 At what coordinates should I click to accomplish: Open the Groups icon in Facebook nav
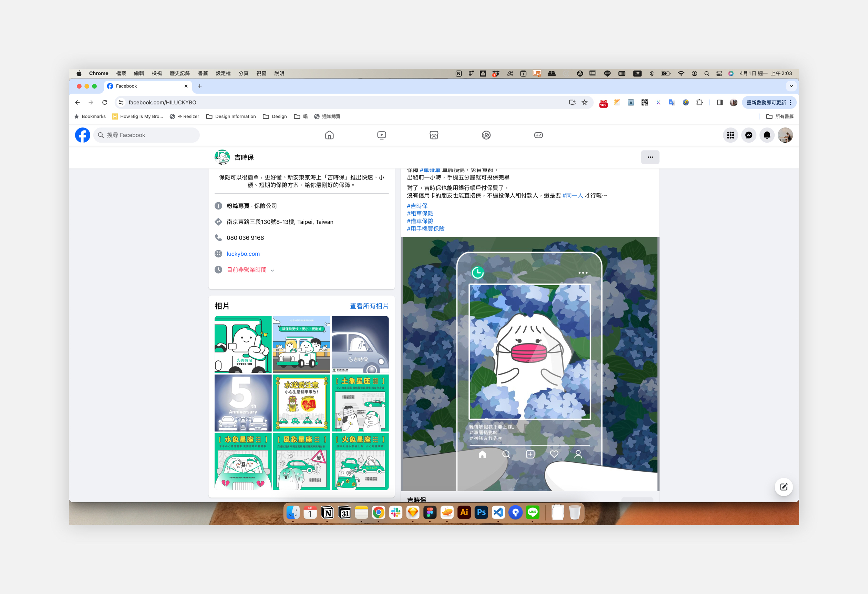(486, 135)
